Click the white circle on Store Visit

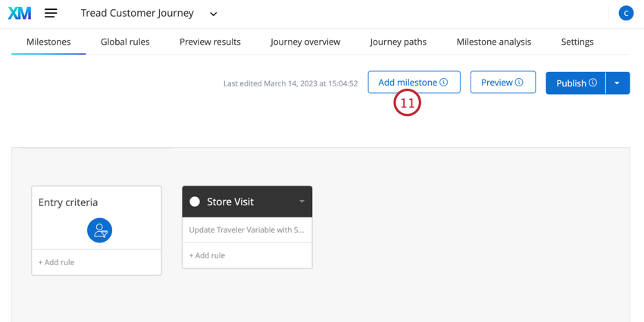(195, 202)
